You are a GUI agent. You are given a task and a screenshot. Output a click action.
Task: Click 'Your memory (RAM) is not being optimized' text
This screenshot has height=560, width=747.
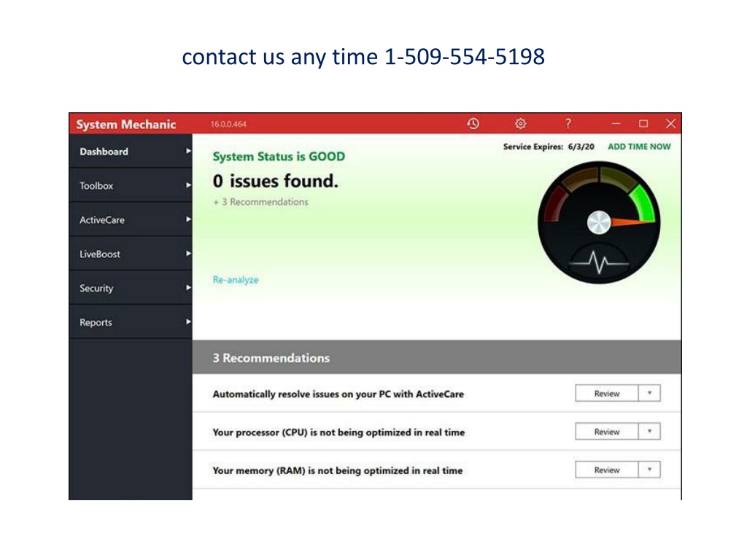pyautogui.click(x=337, y=470)
